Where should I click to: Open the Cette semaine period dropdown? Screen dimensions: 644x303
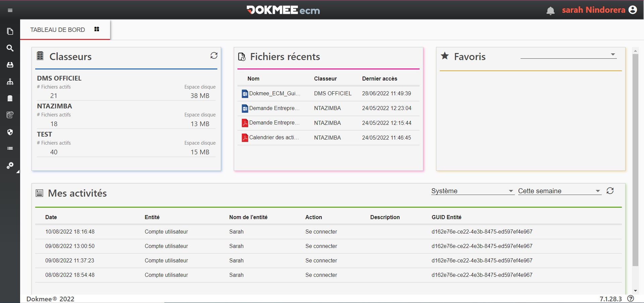pos(559,191)
